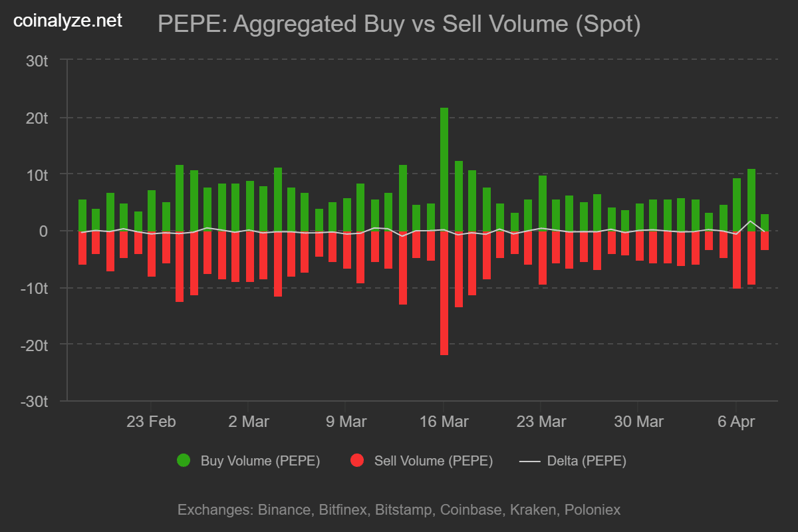Image resolution: width=798 pixels, height=532 pixels.
Task: Click the green Buy Volume legend circle
Action: click(x=184, y=460)
